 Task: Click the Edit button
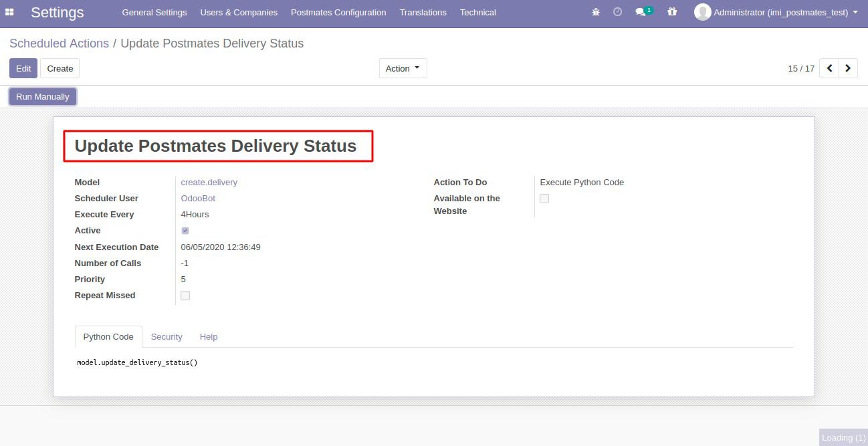click(x=23, y=68)
